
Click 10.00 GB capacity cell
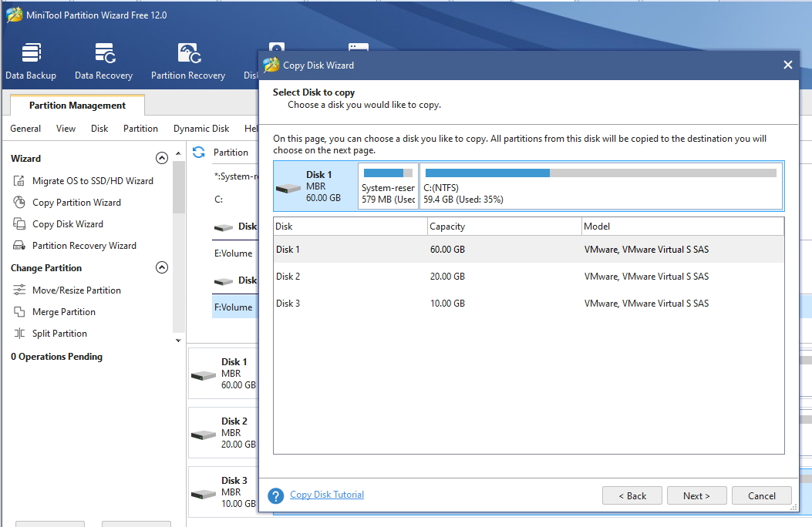coord(447,303)
